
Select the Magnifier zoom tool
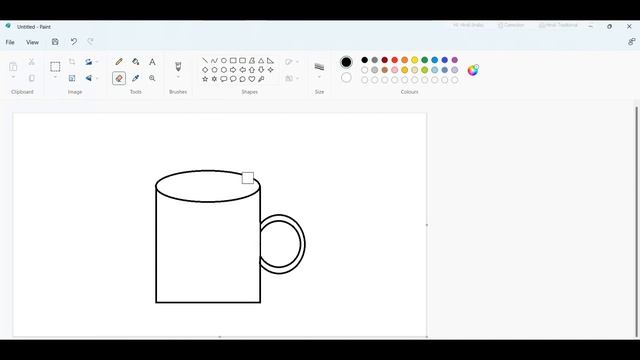[152, 78]
